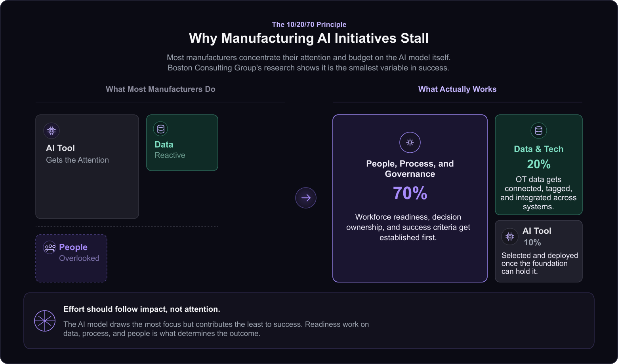Click the circular arrow icon between the columns
618x364 pixels.
coord(306,198)
